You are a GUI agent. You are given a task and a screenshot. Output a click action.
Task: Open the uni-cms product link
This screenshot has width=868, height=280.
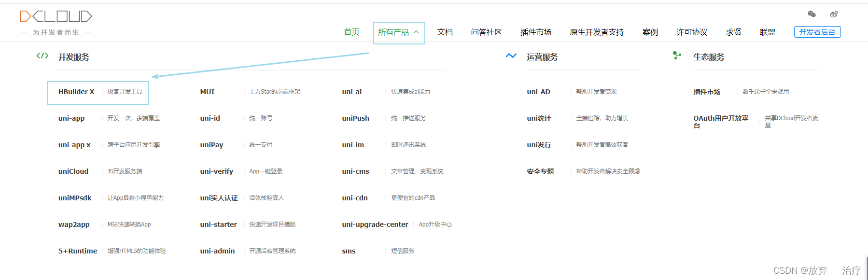tap(355, 171)
